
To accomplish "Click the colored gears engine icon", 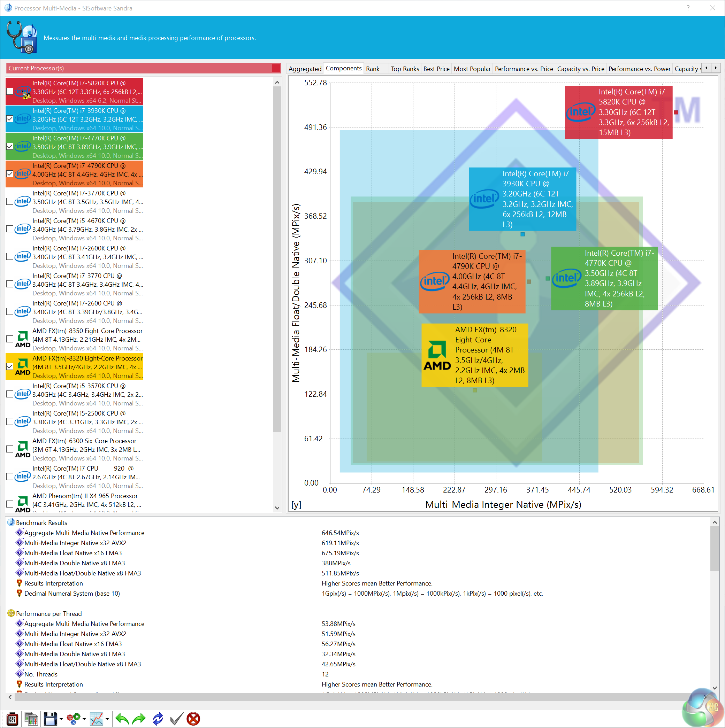I will tap(74, 719).
